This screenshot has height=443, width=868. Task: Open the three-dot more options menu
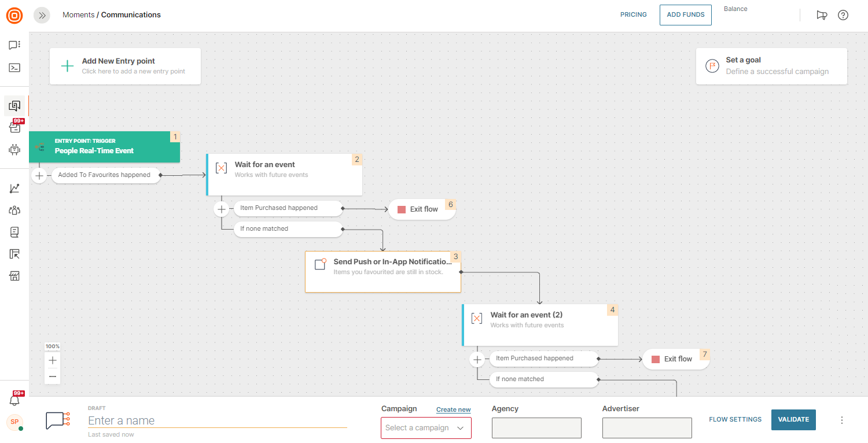842,420
